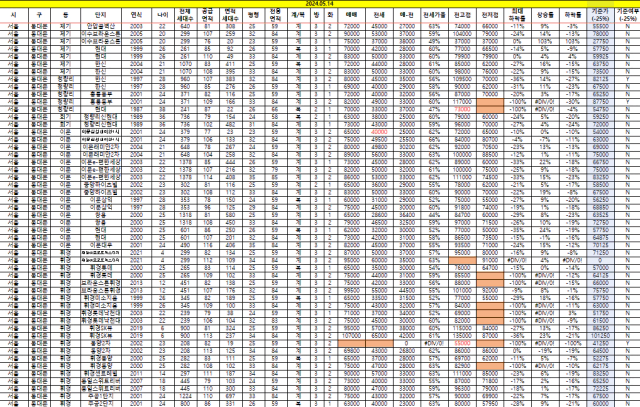The height and width of the screenshot is (407, 640).
Task: Click orange 매매 cell in the 41250 row
Action: click(352, 343)
